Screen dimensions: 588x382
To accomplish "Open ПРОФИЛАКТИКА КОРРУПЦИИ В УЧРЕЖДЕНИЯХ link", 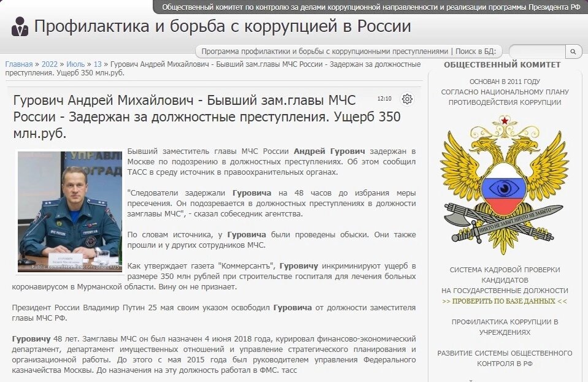I will coord(505,327).
